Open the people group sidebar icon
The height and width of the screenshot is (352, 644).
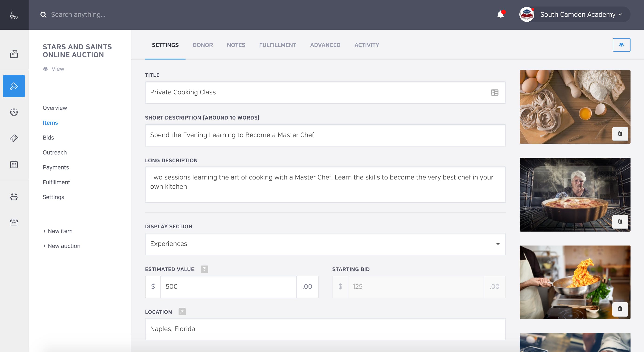pos(14,196)
